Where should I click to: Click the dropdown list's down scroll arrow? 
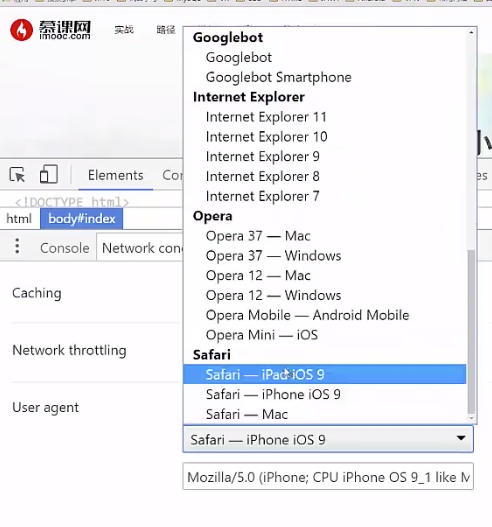(471, 418)
